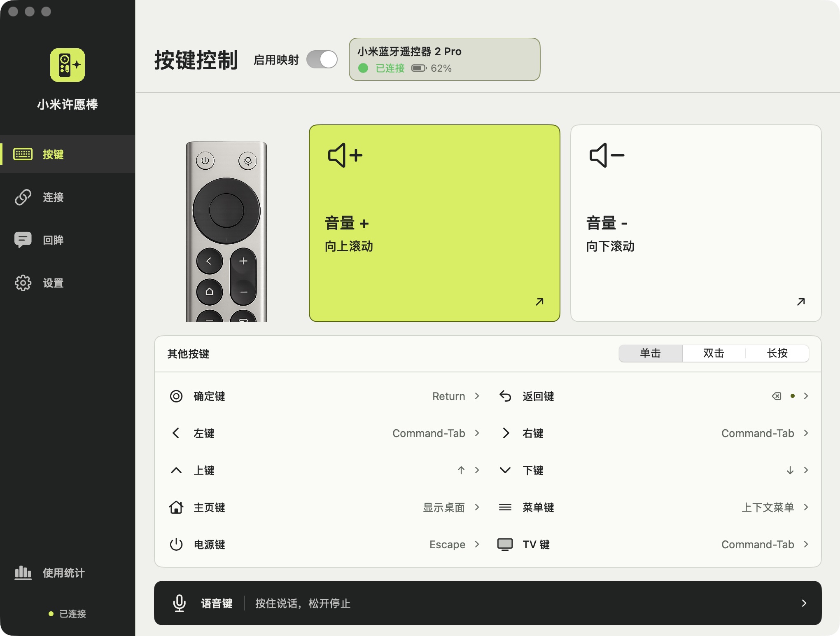Open 菜单键 上下文菜单 mapping

click(x=653, y=507)
